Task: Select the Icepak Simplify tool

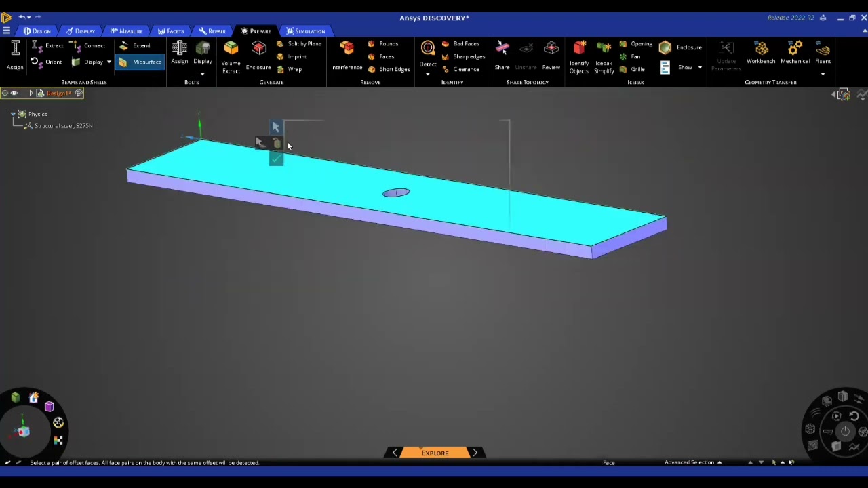Action: [604, 57]
